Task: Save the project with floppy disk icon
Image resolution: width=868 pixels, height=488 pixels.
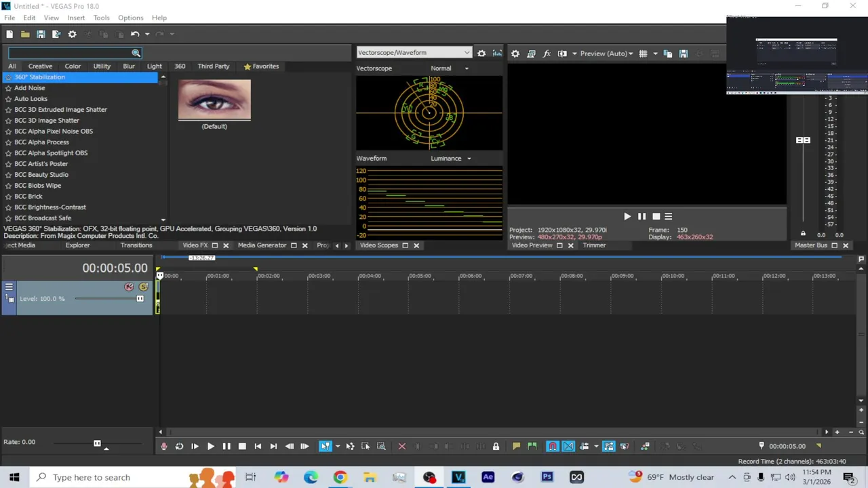Action: click(41, 35)
